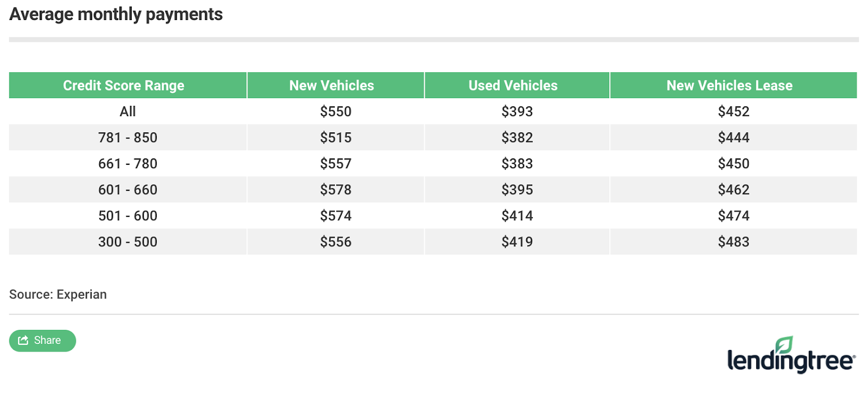The width and height of the screenshot is (868, 396).
Task: Select the New Vehicles Lease column header
Action: click(x=729, y=86)
